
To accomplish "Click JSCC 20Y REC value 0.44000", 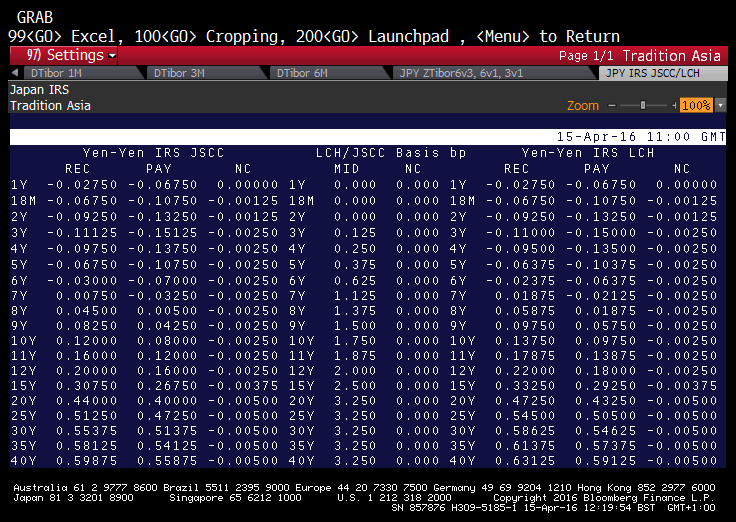I will tap(86, 401).
